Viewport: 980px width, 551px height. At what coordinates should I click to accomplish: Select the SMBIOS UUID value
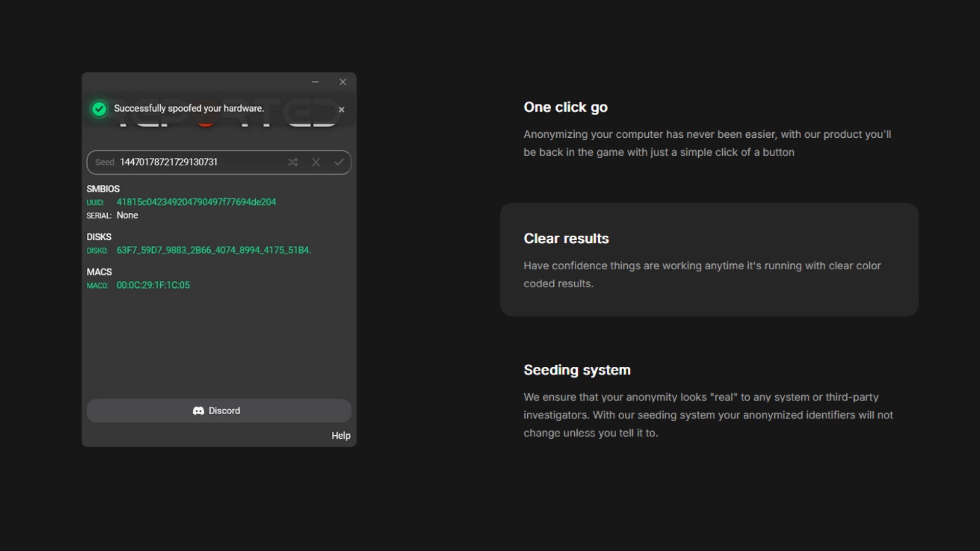(196, 202)
